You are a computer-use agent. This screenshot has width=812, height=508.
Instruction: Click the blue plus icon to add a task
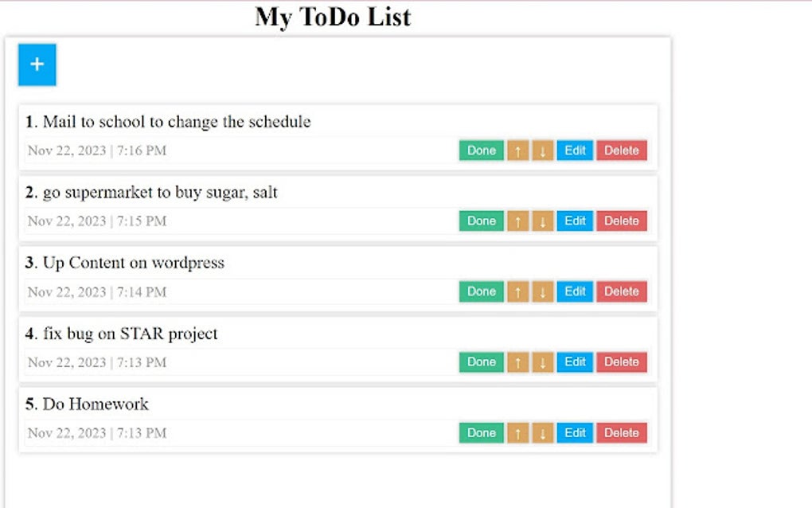click(x=36, y=64)
